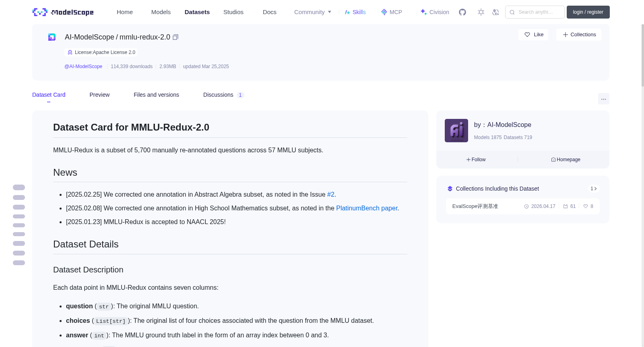This screenshot has height=347, width=644.
Task: Open the Datasets section
Action: [x=197, y=12]
